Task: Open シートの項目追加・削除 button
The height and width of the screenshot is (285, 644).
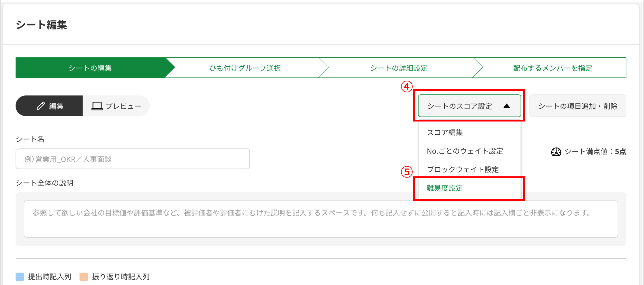Action: (x=578, y=106)
